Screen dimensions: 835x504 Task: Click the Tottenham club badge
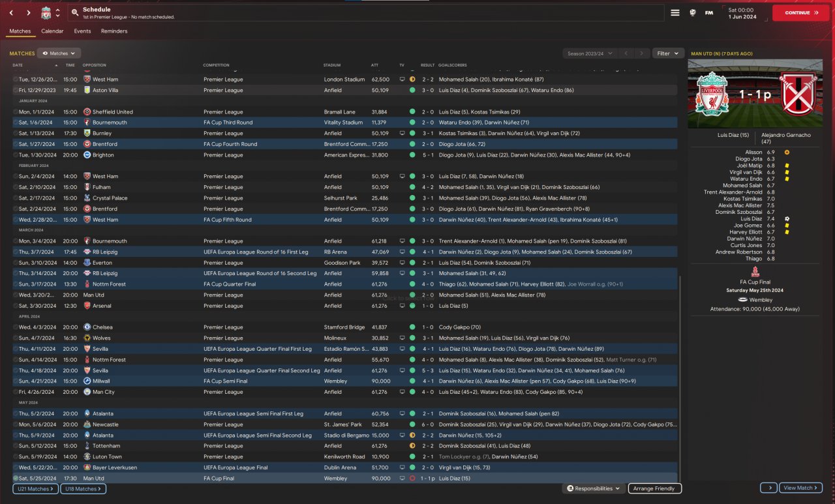pos(87,446)
